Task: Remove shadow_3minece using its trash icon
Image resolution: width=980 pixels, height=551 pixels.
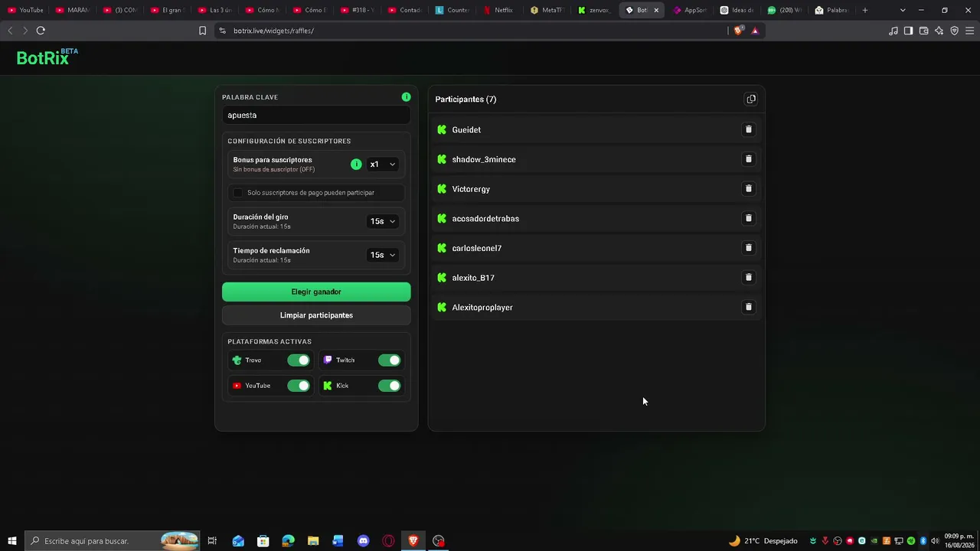Action: (749, 159)
